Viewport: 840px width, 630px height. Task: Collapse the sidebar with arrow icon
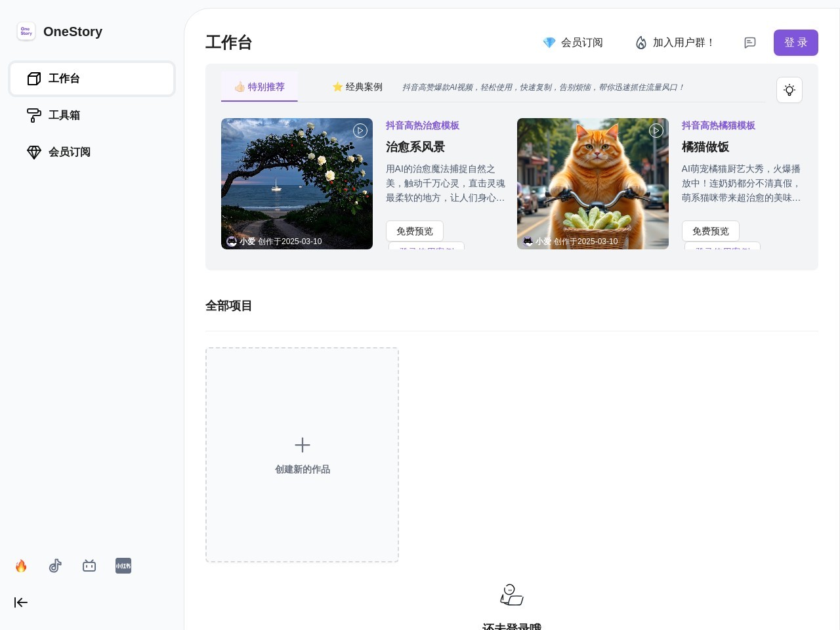pos(21,602)
